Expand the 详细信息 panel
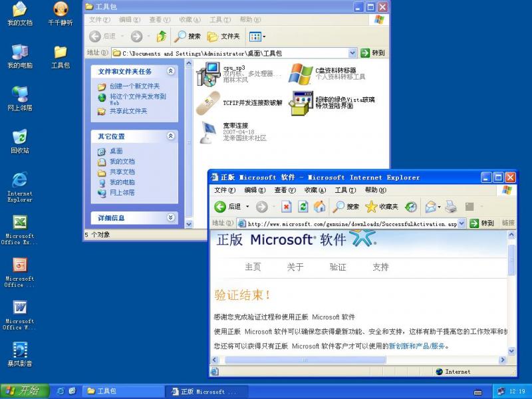Viewport: 532px width, 399px height. coord(171,217)
